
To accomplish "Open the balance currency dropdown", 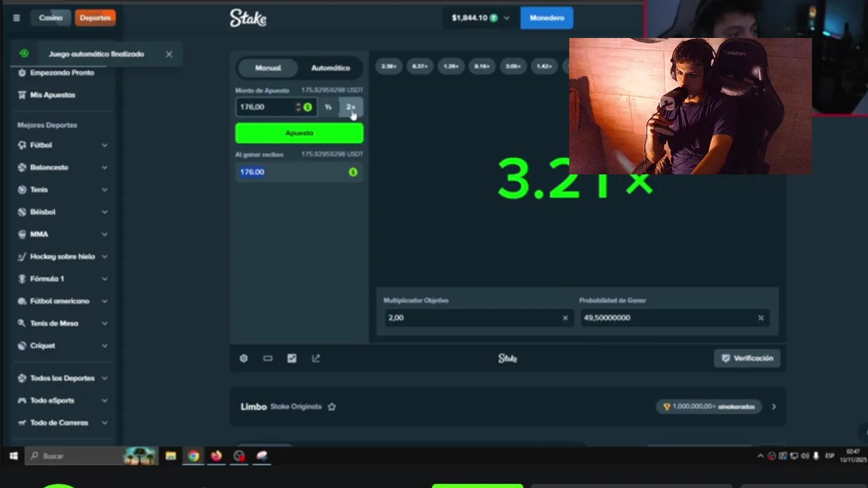I will [x=506, y=18].
